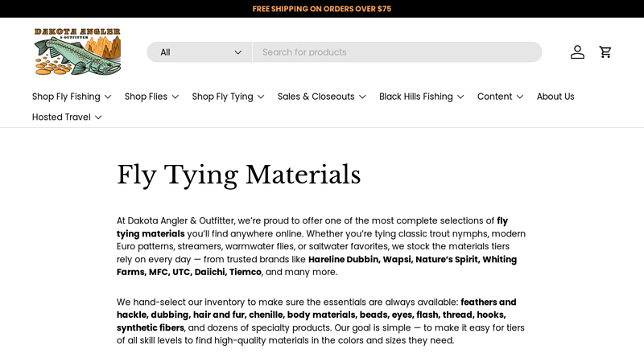Expand Shop Fly Tying menu

point(228,97)
